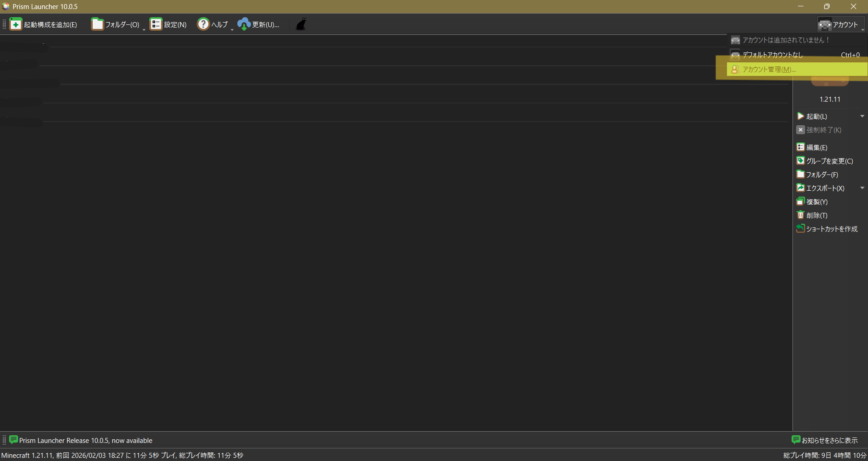Select No Default Account (デフォルトアカウントなし) entry
Viewport: 868px width, 461px height.
click(x=772, y=55)
